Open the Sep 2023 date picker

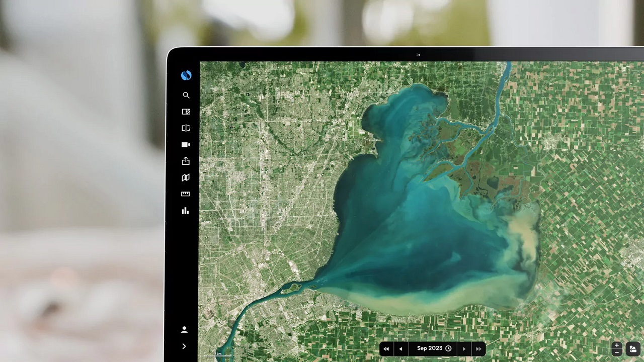(429, 348)
